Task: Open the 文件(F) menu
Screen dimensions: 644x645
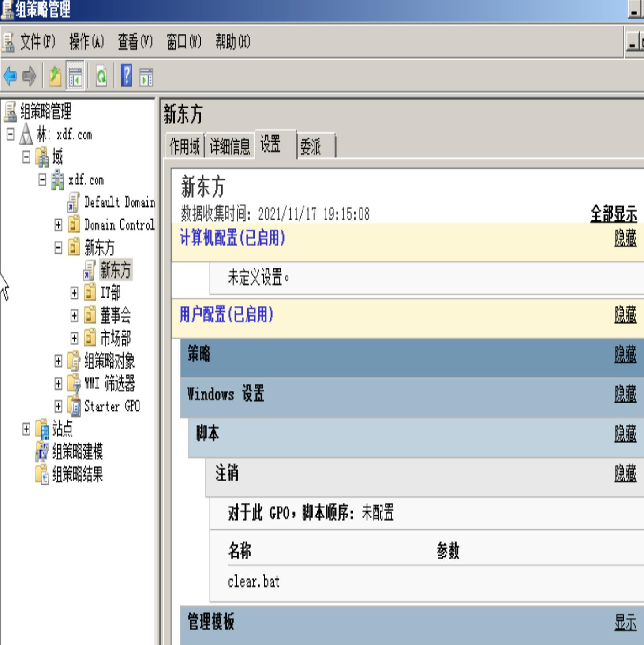Action: coord(38,42)
